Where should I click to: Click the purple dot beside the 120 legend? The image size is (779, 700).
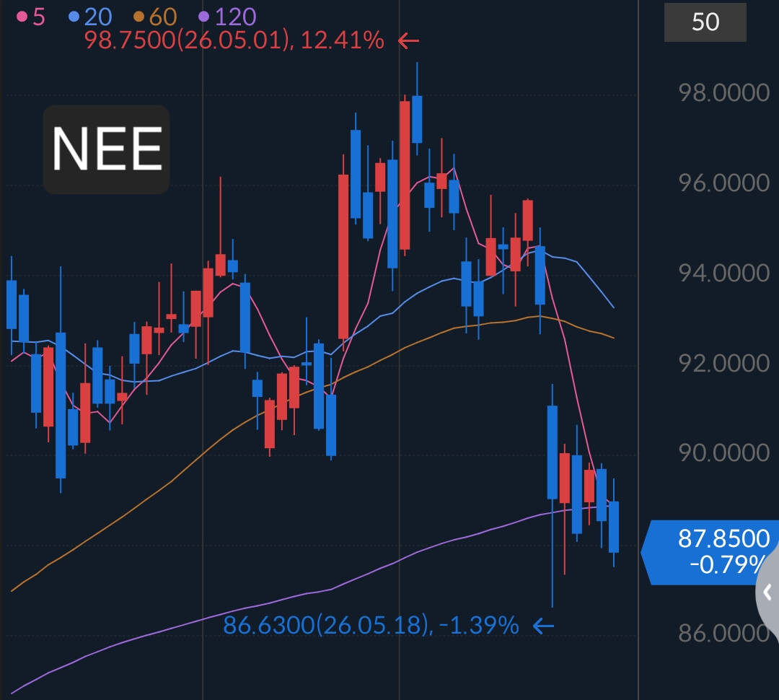tap(203, 17)
